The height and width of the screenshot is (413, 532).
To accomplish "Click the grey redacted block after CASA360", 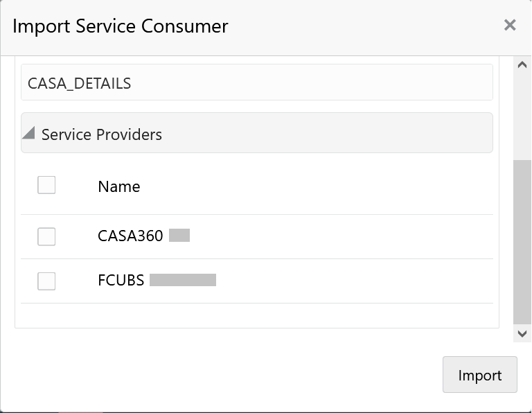I will click(179, 236).
